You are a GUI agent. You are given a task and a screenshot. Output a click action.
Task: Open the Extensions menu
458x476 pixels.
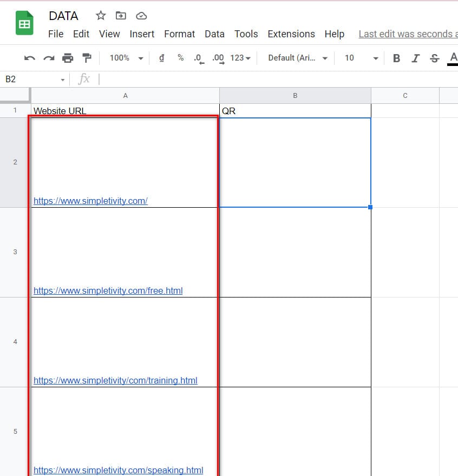click(x=291, y=34)
